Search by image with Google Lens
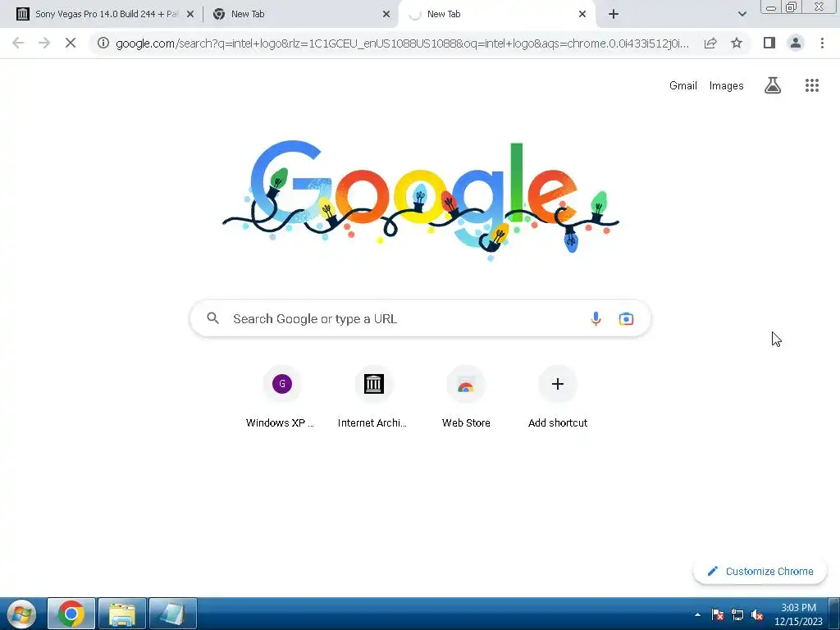 tap(626, 319)
